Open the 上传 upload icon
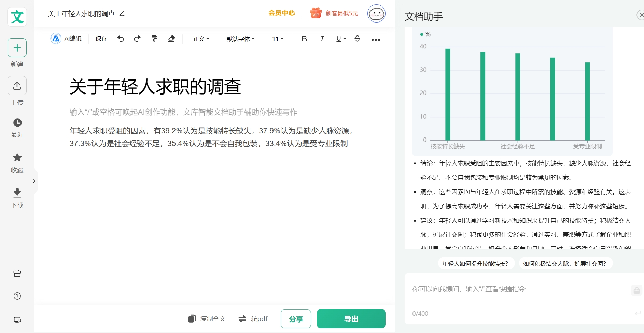The width and height of the screenshot is (644, 333). (17, 86)
